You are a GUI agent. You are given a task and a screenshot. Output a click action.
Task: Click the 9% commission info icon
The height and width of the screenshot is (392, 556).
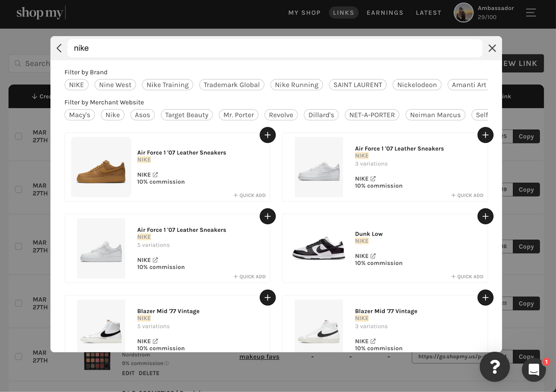coord(166,364)
